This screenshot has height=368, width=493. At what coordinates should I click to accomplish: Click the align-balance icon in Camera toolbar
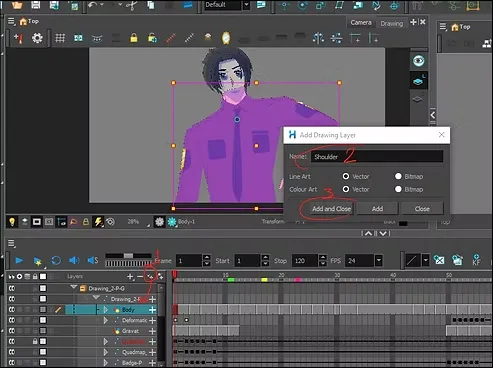click(x=318, y=38)
